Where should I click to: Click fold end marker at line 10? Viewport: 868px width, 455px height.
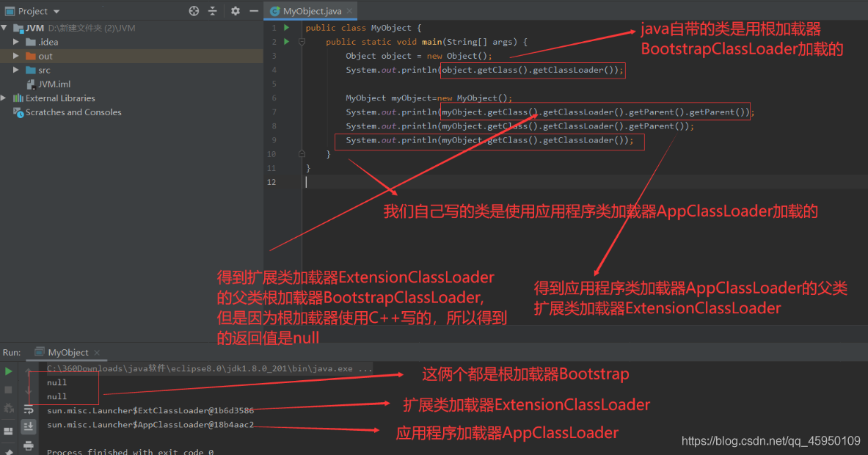tap(302, 154)
